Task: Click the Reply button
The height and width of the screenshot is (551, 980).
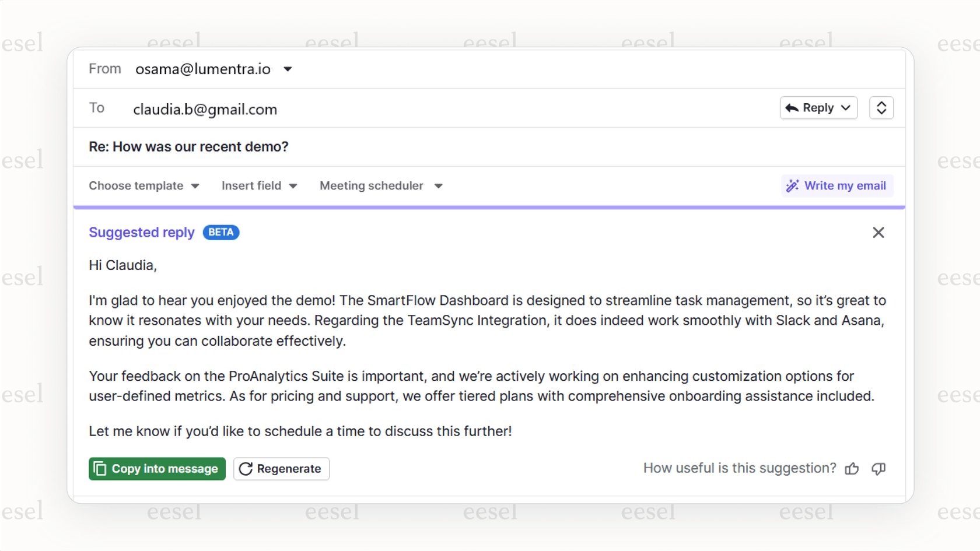Action: (817, 107)
